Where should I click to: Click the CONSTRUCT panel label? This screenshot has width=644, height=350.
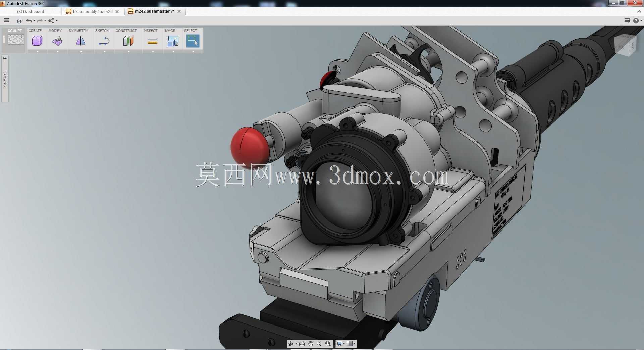coord(126,31)
